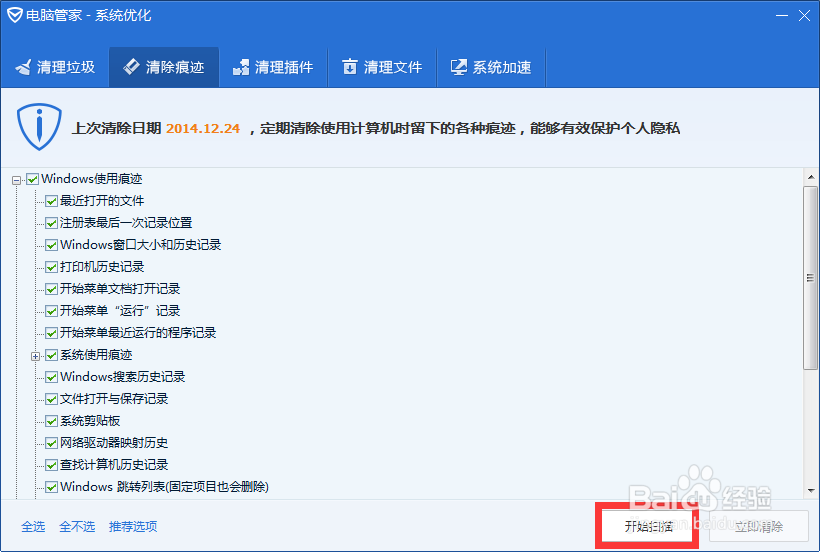This screenshot has width=820, height=552.
Task: Toggle 开始菜单文档打开记录 checkbox
Action: [x=51, y=289]
